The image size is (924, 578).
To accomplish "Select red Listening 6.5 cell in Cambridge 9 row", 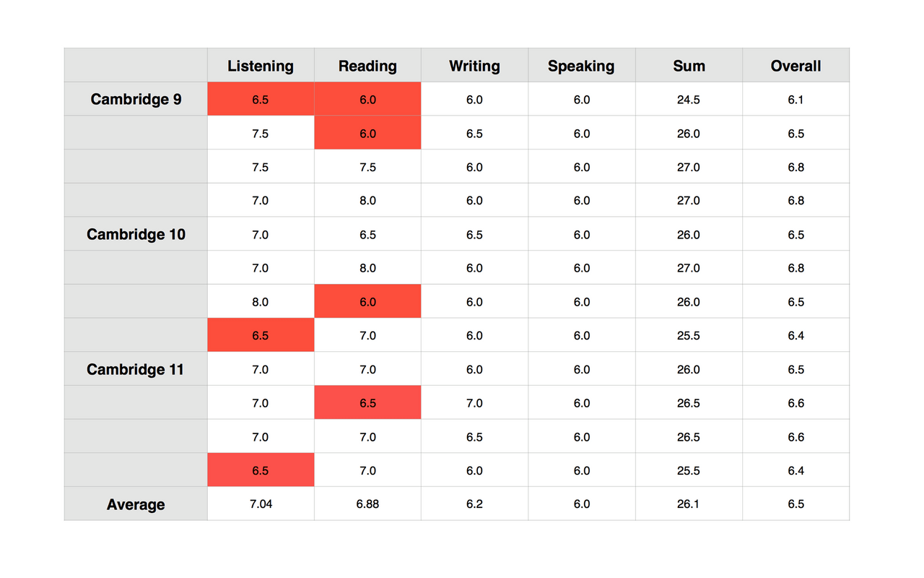I will pyautogui.click(x=261, y=99).
